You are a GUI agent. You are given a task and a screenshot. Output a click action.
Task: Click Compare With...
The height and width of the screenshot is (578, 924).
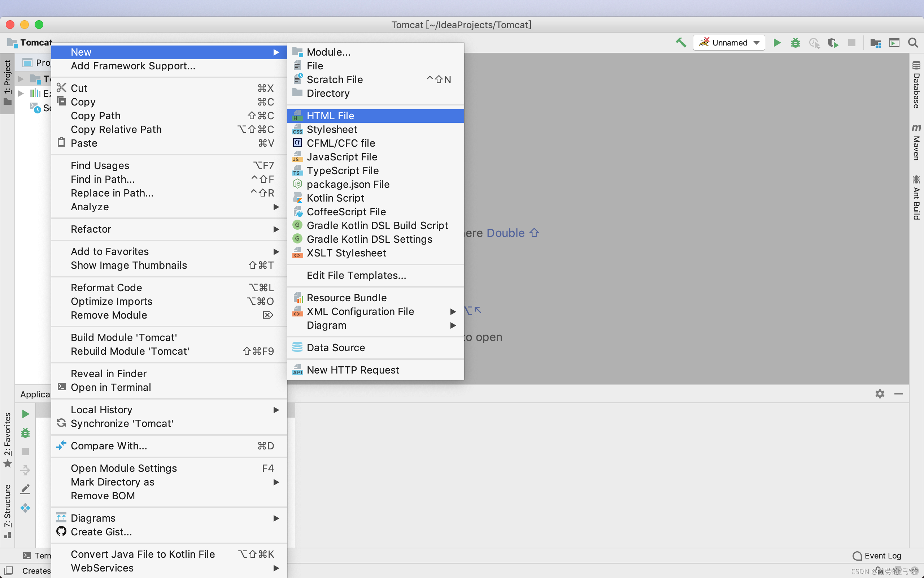coord(169,446)
